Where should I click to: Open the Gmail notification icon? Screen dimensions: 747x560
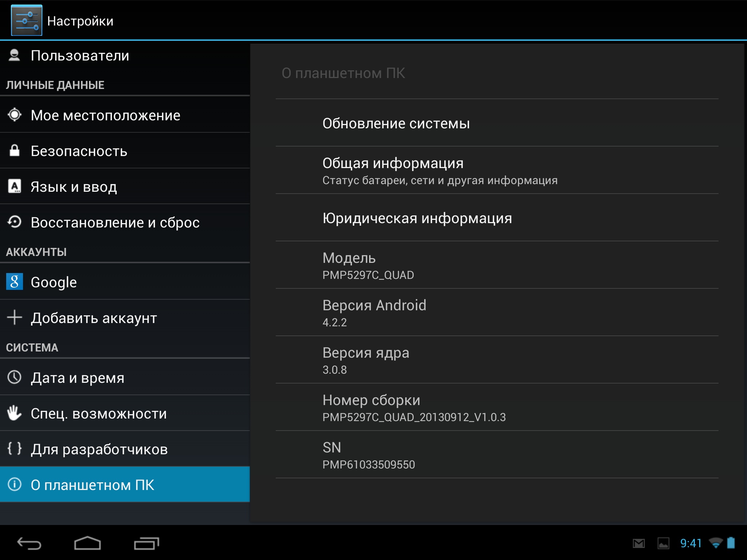coord(638,544)
